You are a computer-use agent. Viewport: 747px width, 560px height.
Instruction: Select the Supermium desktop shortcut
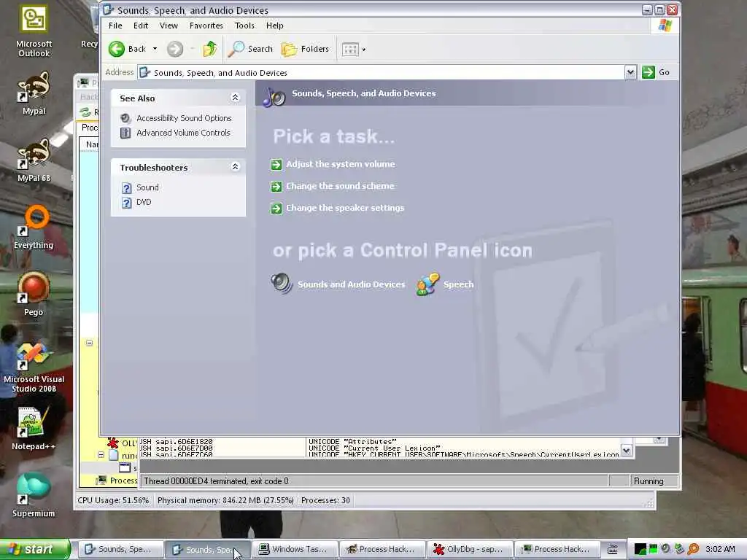coord(34,496)
